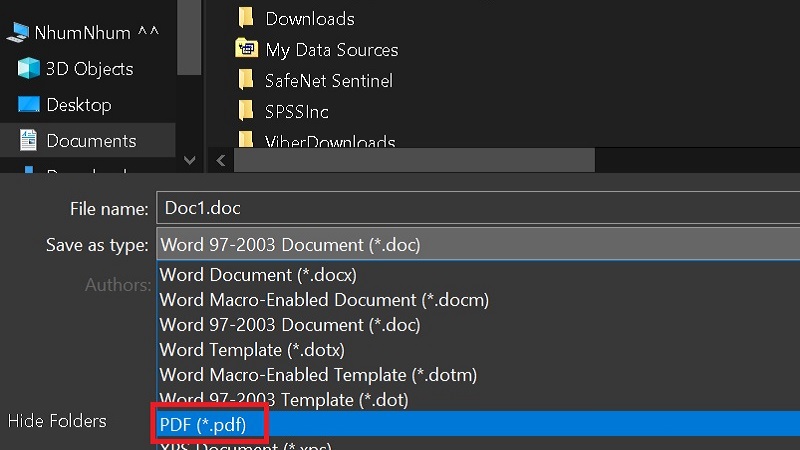Click navigation pane scroll down arrow
The image size is (800, 450).
(190, 161)
